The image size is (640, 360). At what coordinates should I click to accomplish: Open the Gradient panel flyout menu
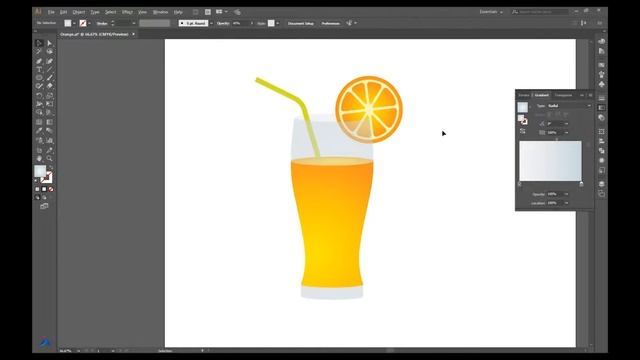(x=590, y=95)
